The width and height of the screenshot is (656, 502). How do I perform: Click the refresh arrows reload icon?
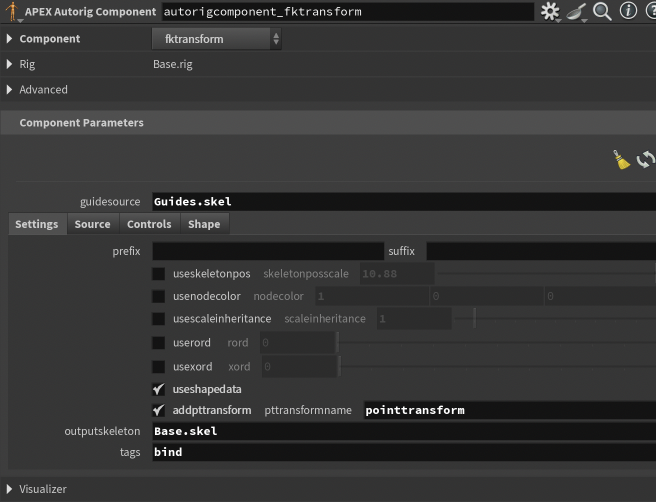pyautogui.click(x=646, y=160)
